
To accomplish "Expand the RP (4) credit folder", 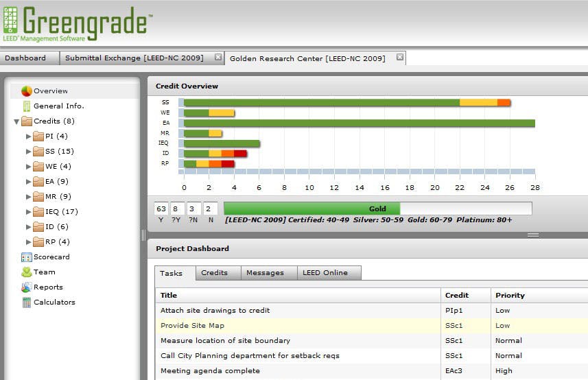I will pyautogui.click(x=29, y=242).
